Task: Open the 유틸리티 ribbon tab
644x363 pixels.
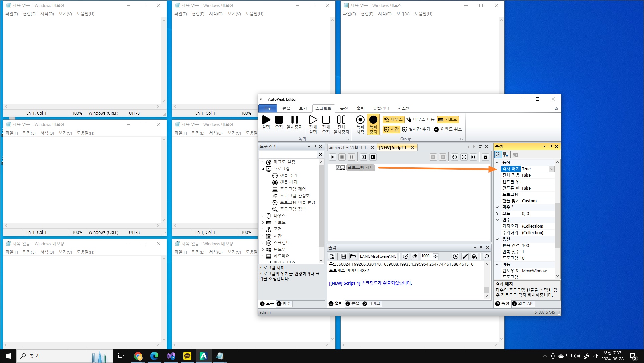Action: click(381, 108)
